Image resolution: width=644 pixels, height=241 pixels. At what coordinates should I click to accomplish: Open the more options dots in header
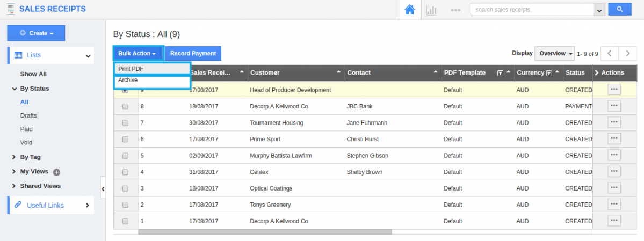[x=455, y=10]
